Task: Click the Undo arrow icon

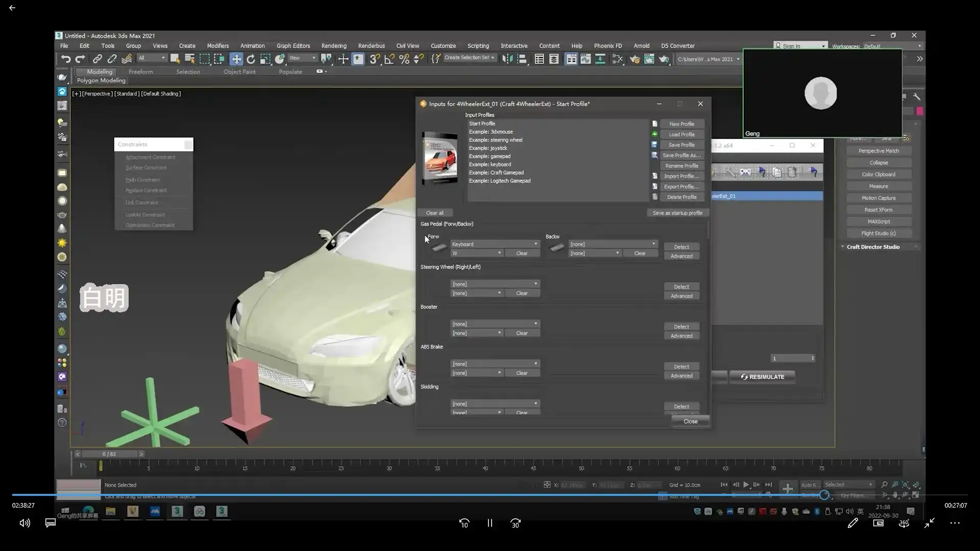Action: coord(65,59)
